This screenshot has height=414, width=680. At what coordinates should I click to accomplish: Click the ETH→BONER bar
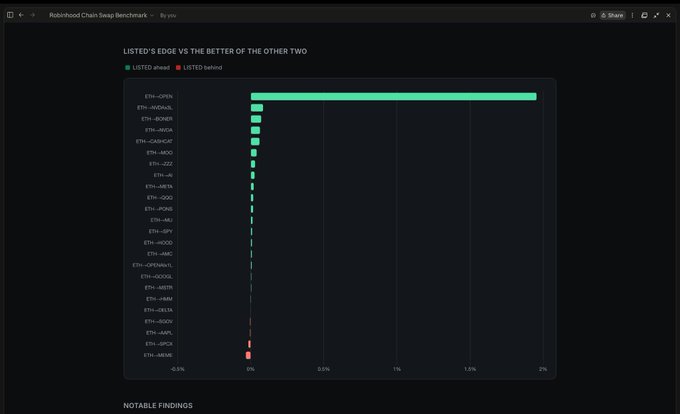point(256,119)
